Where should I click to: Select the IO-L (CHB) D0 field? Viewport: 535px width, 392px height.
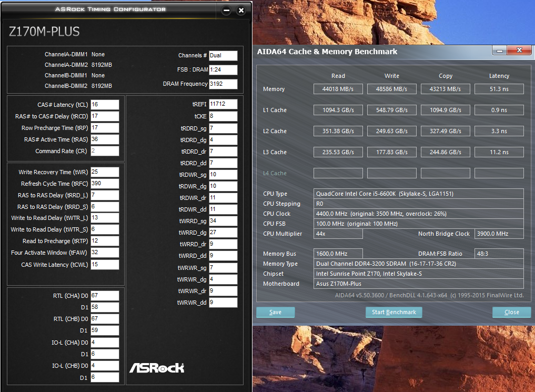click(x=105, y=366)
